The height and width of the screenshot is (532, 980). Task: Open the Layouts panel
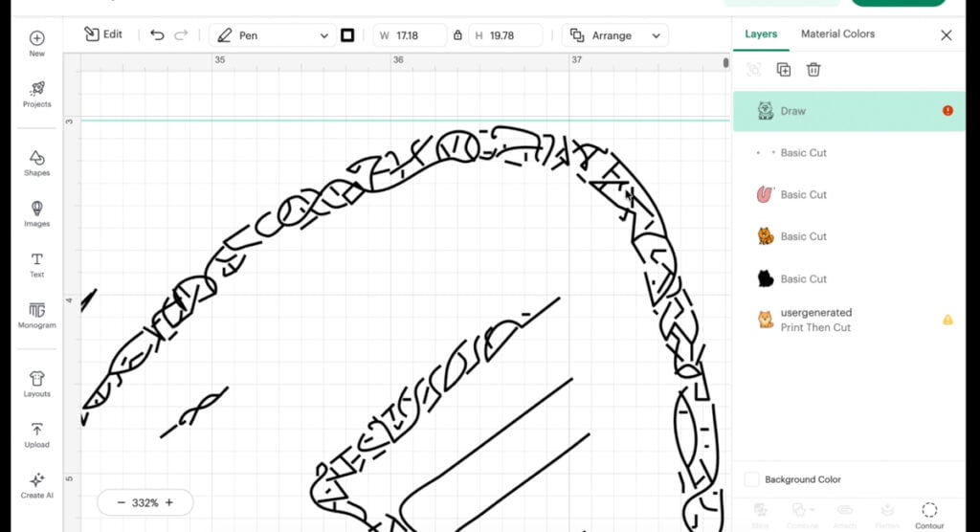point(37,384)
